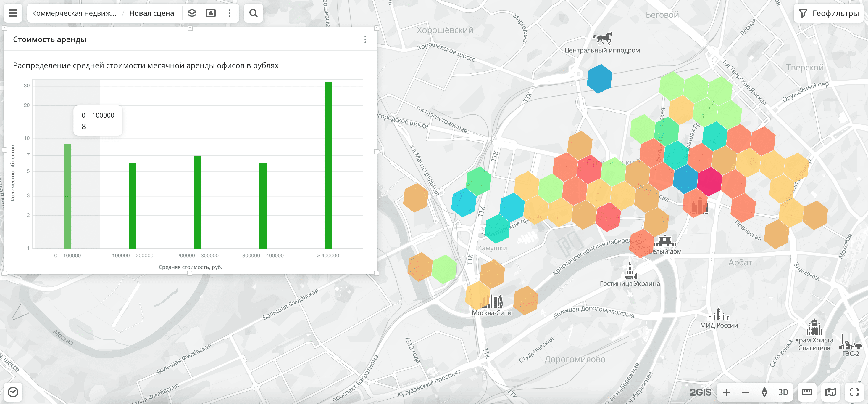Open the dashboard chart widgets icon
Screen dimensions: 868x404
pos(211,13)
